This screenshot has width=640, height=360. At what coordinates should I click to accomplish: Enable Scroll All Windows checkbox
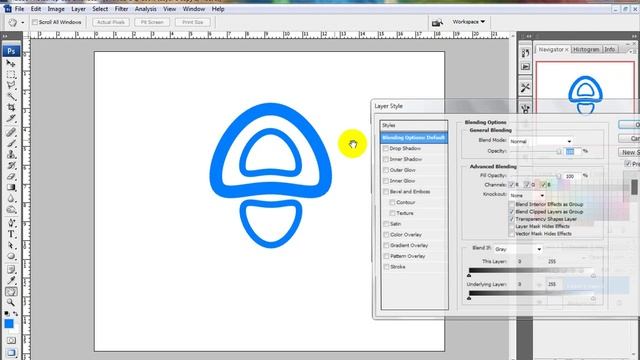pos(35,22)
